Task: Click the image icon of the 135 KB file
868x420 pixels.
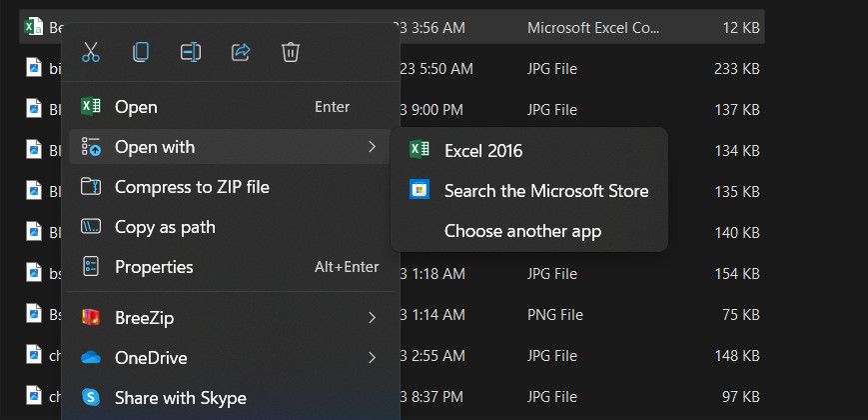Action: 34,190
